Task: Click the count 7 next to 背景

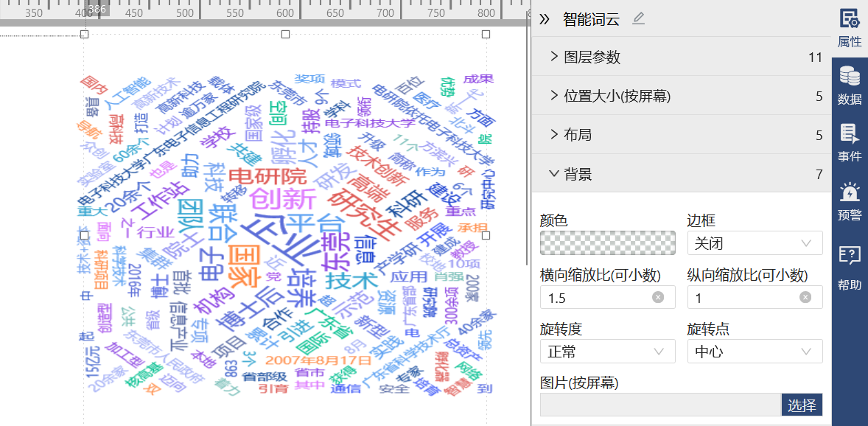Action: pos(819,175)
